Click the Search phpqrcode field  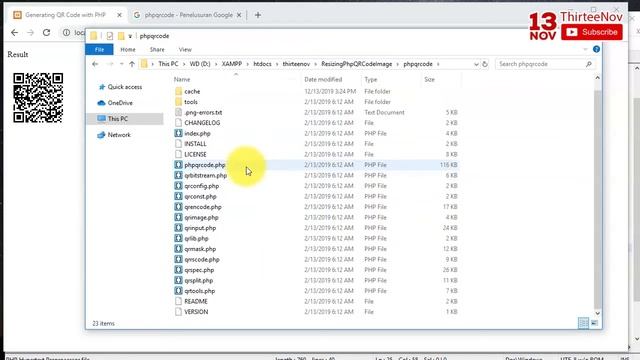545,64
